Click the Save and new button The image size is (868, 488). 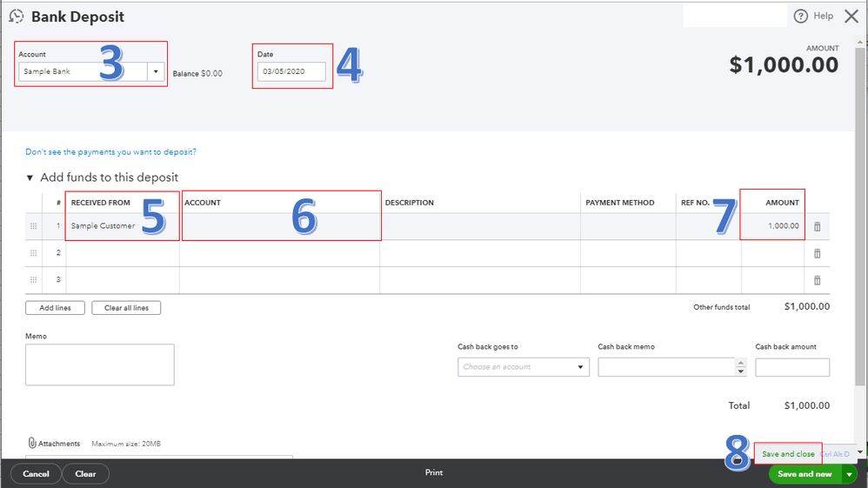805,474
